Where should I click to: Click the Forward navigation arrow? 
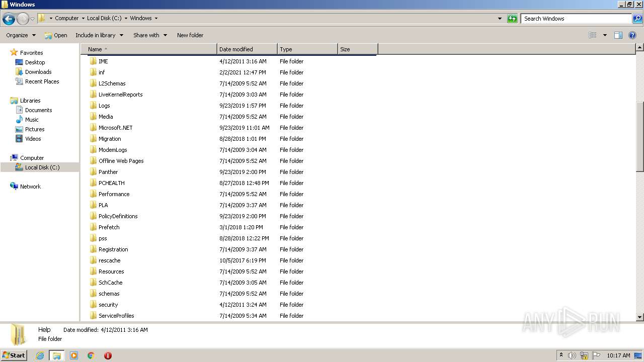(x=23, y=19)
